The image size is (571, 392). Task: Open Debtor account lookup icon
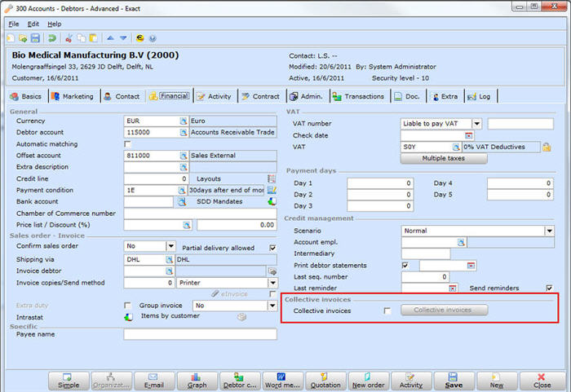[184, 133]
